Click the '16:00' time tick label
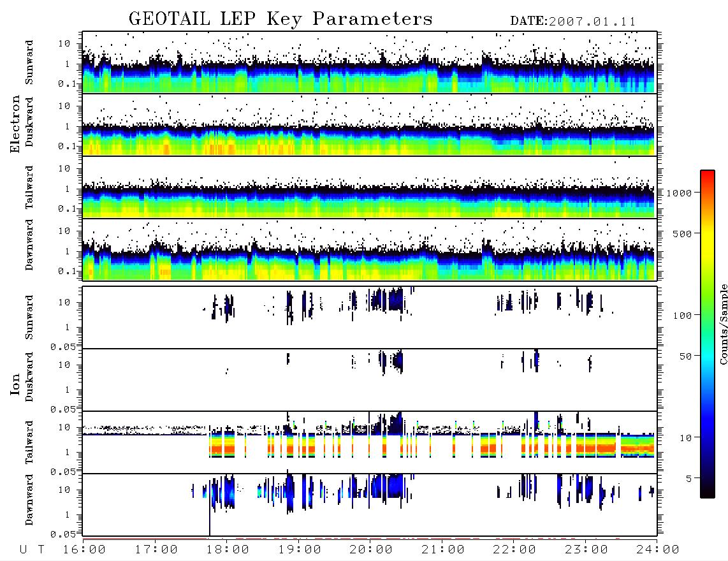The image size is (728, 561). (x=85, y=550)
